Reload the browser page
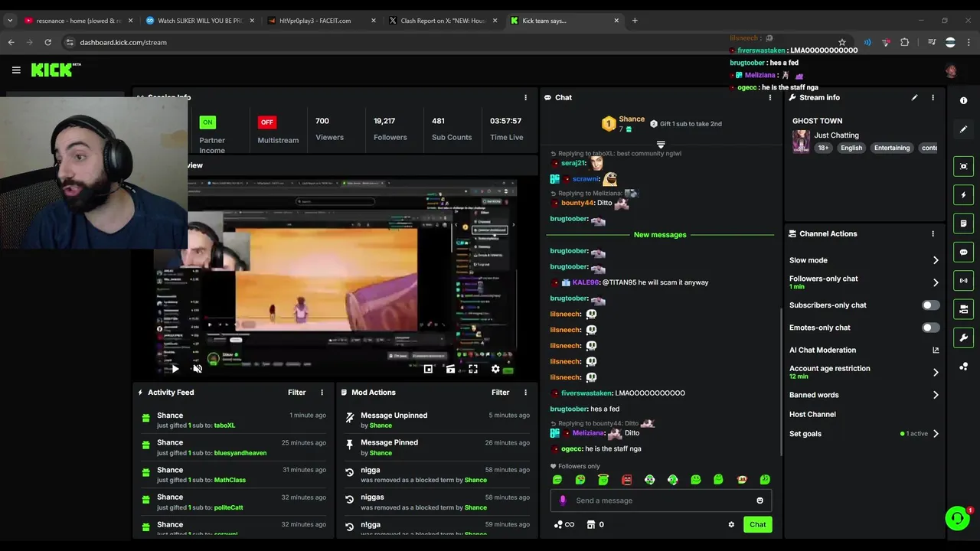Image resolution: width=980 pixels, height=551 pixels. click(x=47, y=42)
